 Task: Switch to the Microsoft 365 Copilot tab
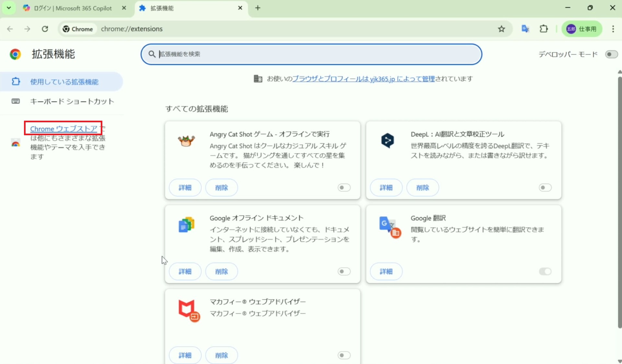73,8
